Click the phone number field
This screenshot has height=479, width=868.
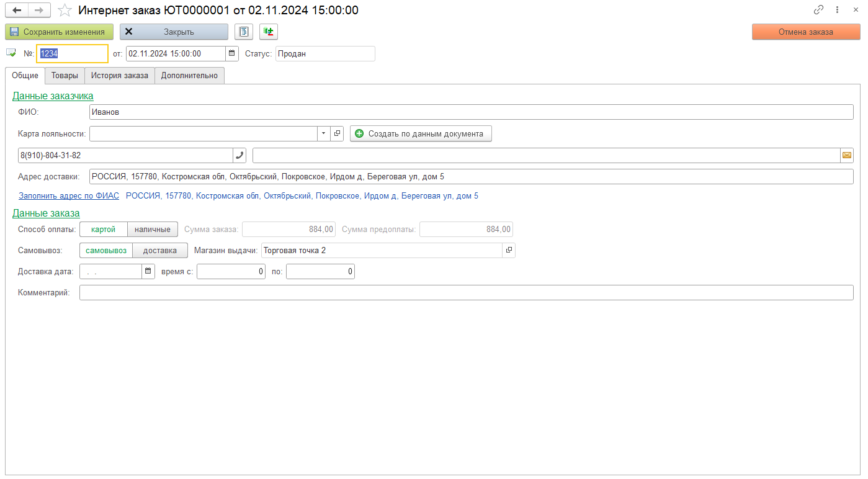(x=126, y=155)
